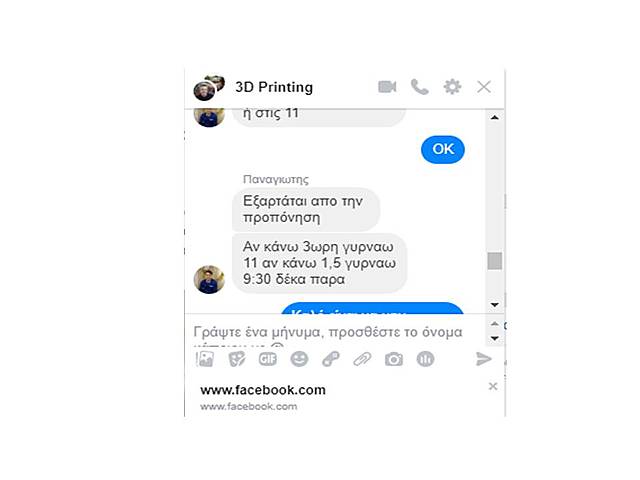Click the chat scrollbar up arrow
The image size is (640, 480).
[495, 118]
